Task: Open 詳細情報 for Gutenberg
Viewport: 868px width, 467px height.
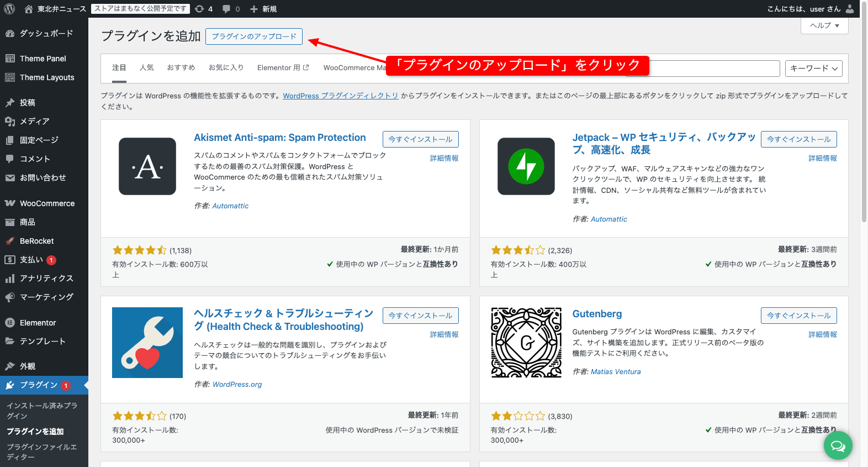Action: pos(823,335)
